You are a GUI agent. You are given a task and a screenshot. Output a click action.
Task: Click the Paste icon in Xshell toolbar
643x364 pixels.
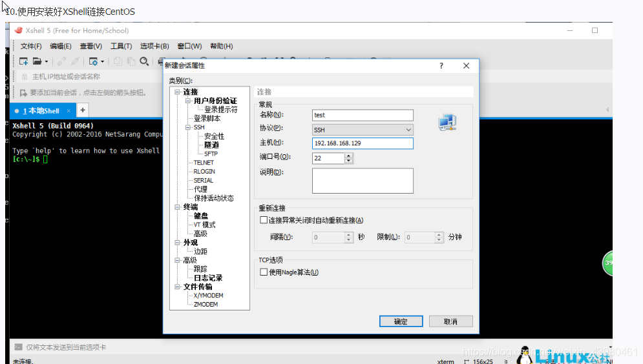coord(131,61)
